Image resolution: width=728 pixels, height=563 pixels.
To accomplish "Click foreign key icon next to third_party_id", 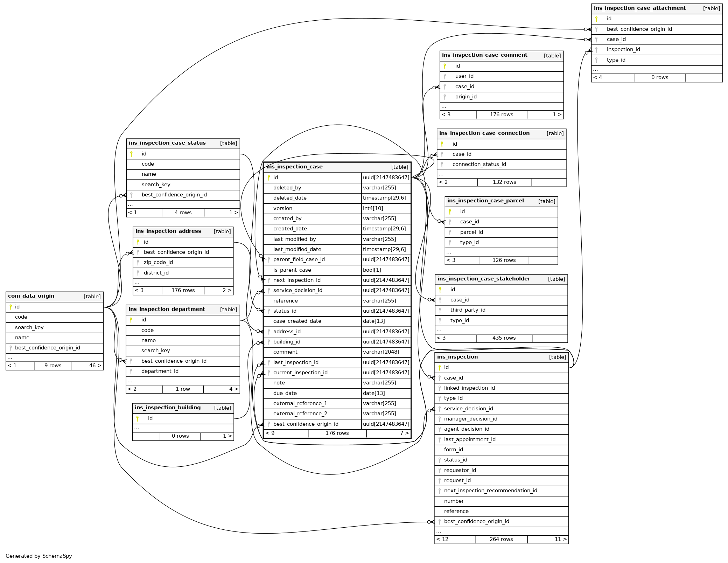I will 440,310.
